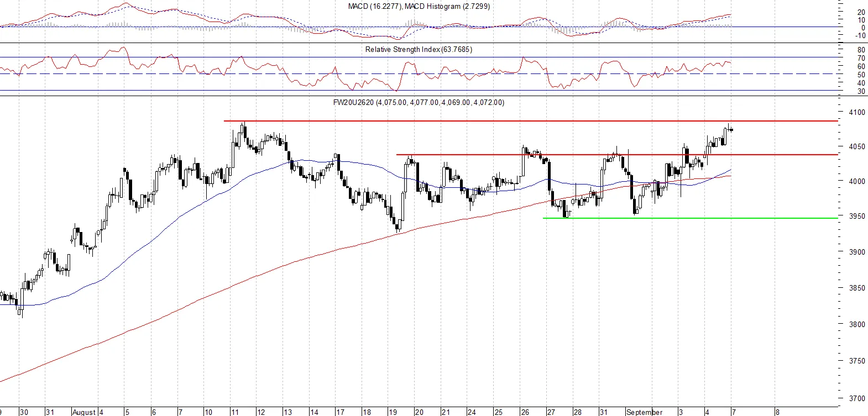Image resolution: width=868 pixels, height=416 pixels.
Task: Select the 3750 price scale label
Action: point(857,361)
